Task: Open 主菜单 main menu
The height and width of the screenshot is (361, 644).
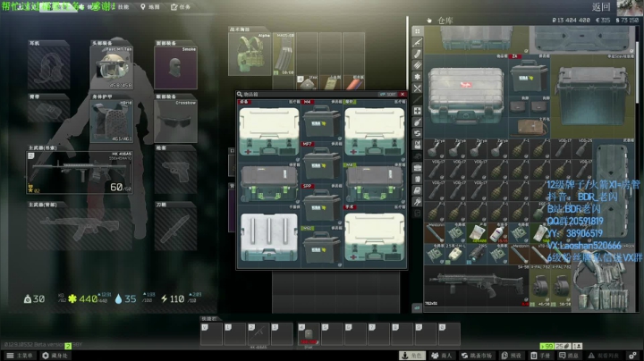Action: click(x=20, y=356)
